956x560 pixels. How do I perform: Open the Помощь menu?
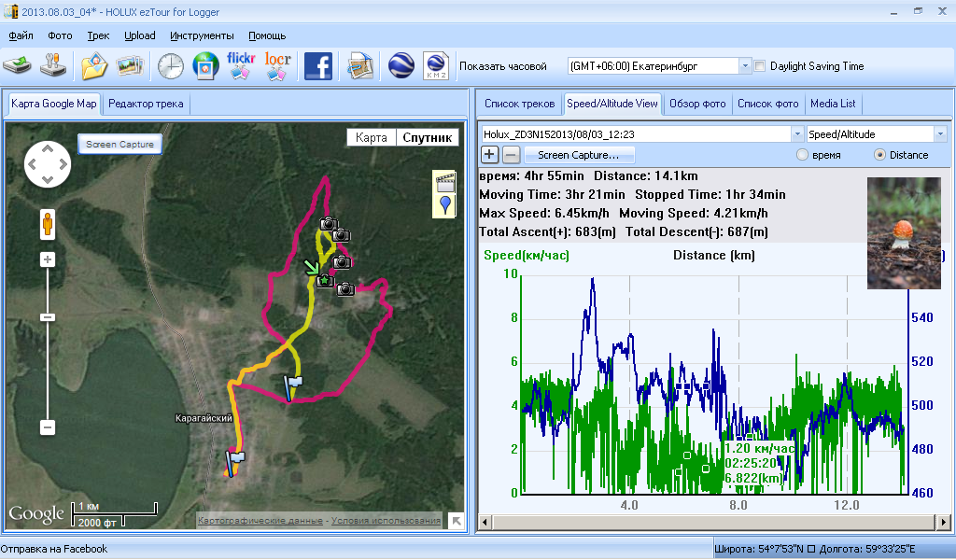pos(267,35)
